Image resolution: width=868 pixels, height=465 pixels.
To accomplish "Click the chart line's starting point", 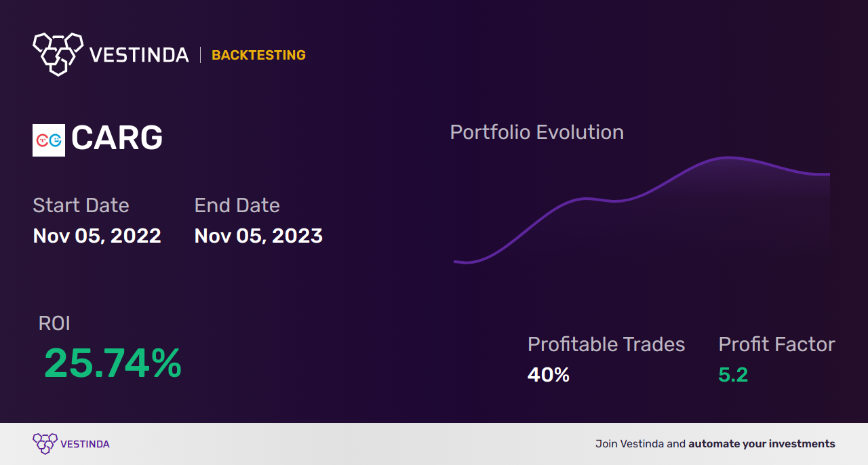I will pos(456,261).
